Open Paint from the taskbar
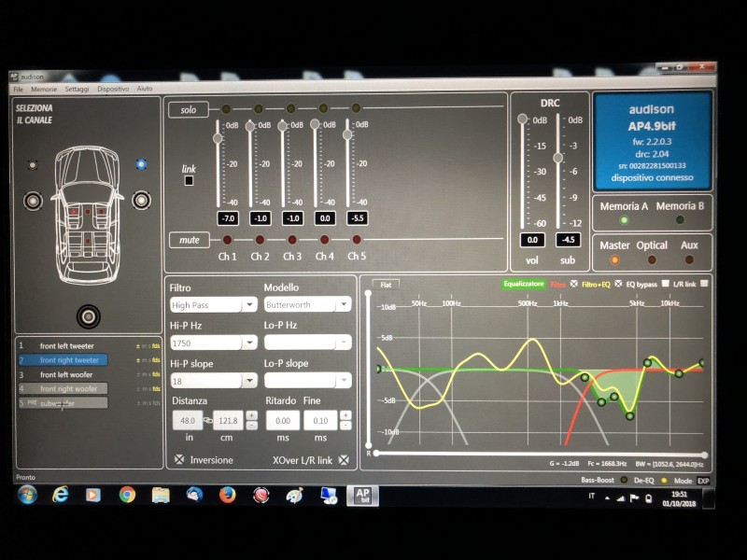This screenshot has height=560, width=747. [294, 496]
